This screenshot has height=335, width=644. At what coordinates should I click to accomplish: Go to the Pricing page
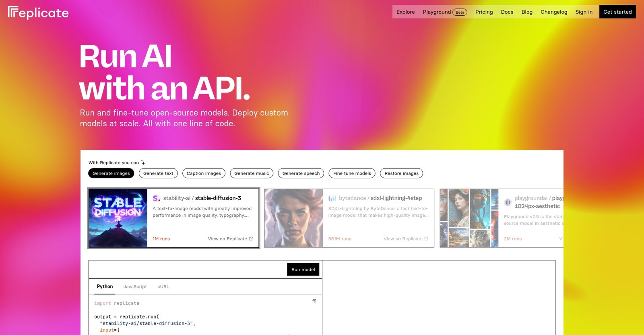tap(484, 12)
